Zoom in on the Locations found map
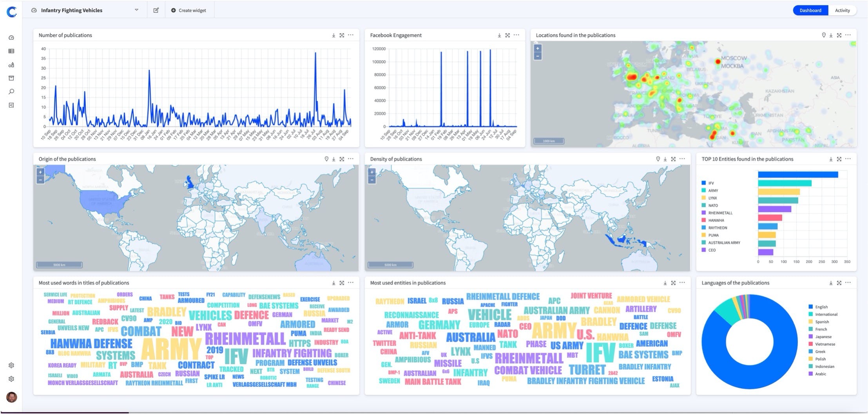Screen dimensions: 868x414 538,48
